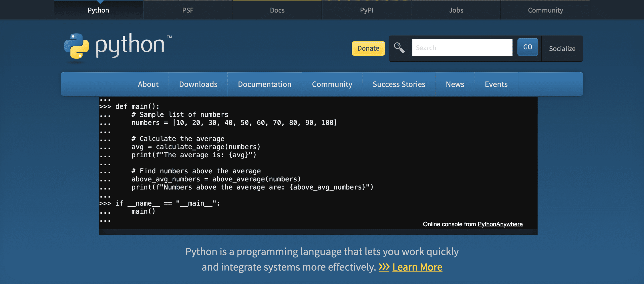The width and height of the screenshot is (644, 284).
Task: Click the '# Find numbers above the average' comment
Action: pyautogui.click(x=196, y=171)
